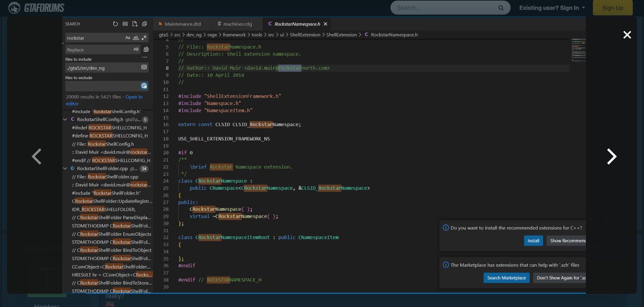
Task: Click tools breadcrumb segment
Action: [257, 35]
